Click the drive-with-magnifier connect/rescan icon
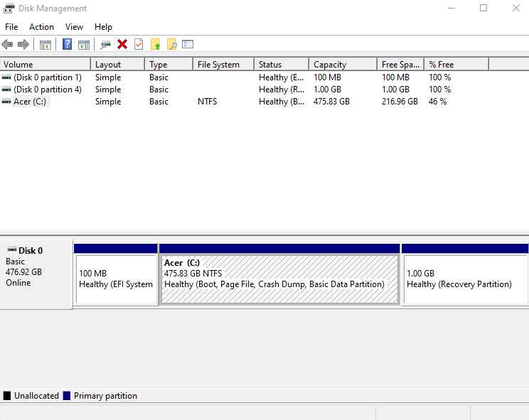The width and height of the screenshot is (529, 420). [x=105, y=45]
